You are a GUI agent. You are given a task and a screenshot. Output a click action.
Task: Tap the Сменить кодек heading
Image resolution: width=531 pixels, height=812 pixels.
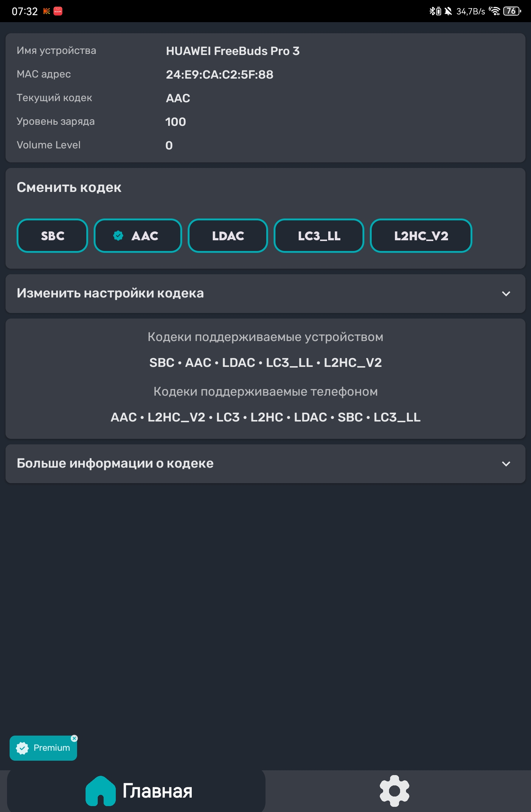coord(69,187)
